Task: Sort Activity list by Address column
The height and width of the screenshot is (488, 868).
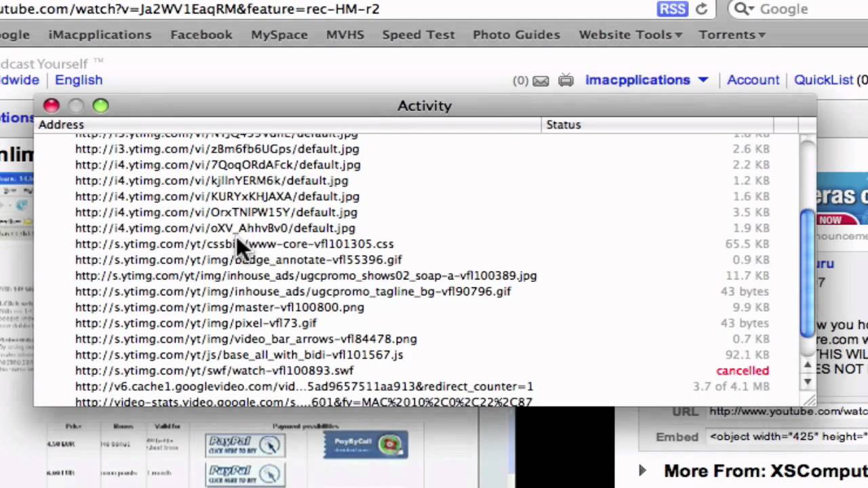Action: [x=288, y=125]
